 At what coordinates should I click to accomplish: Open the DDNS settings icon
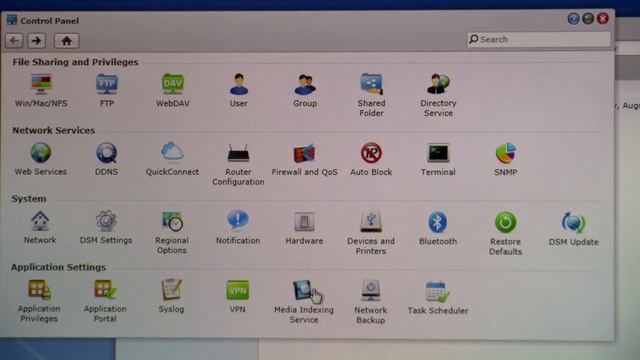[x=107, y=153]
